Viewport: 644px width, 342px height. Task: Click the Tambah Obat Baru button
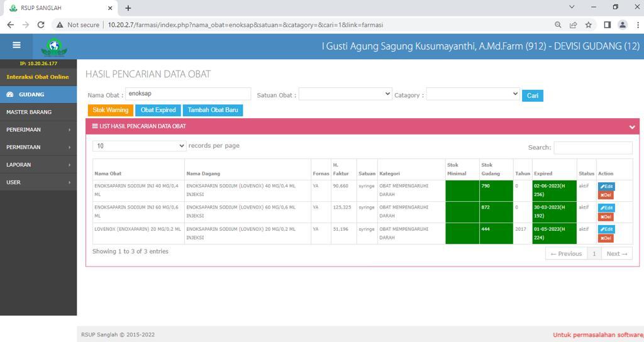(x=213, y=110)
